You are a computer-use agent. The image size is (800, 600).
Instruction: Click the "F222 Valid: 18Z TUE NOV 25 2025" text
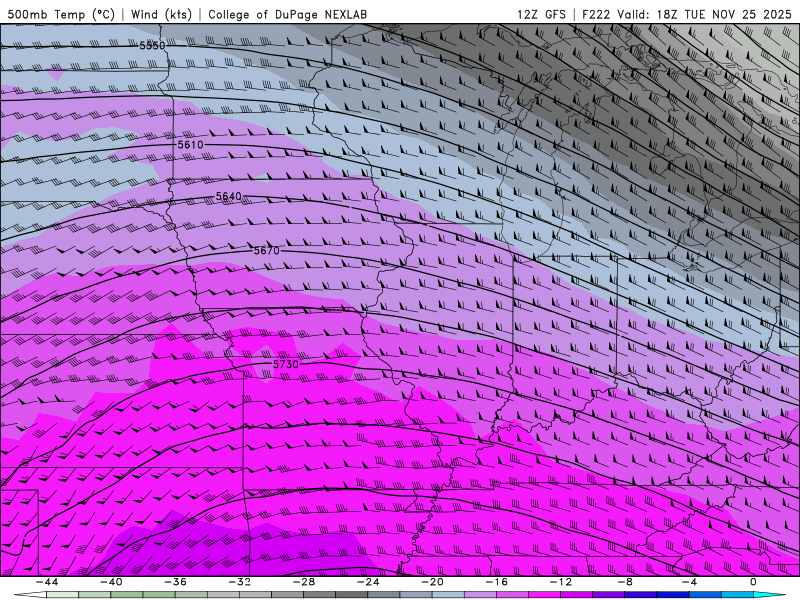click(x=687, y=14)
